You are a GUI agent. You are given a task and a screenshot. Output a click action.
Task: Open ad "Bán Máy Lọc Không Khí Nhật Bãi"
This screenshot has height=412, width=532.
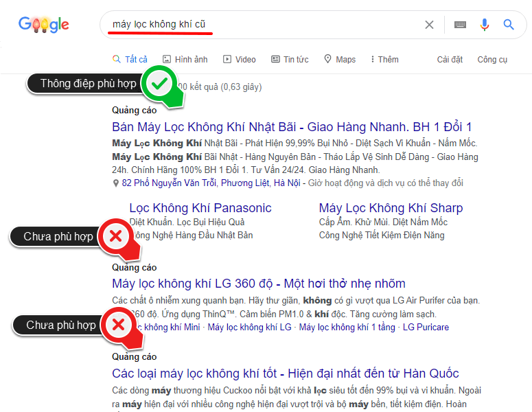(292, 127)
